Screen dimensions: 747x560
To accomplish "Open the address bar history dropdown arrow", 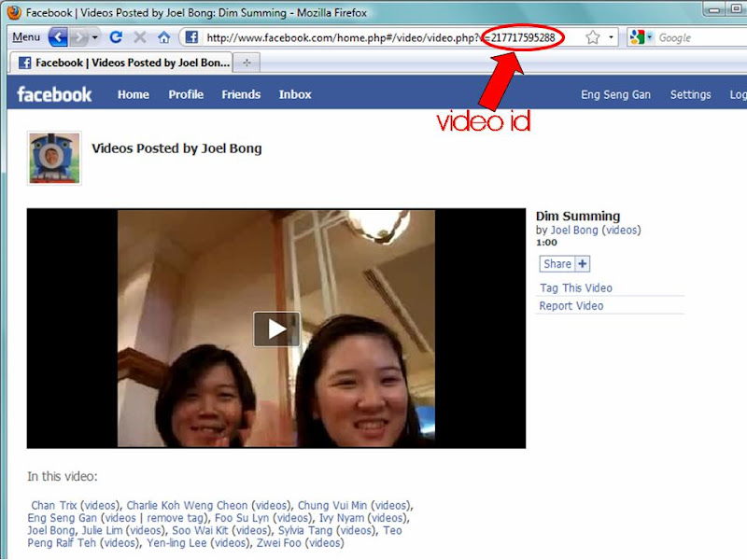I will pyautogui.click(x=611, y=37).
